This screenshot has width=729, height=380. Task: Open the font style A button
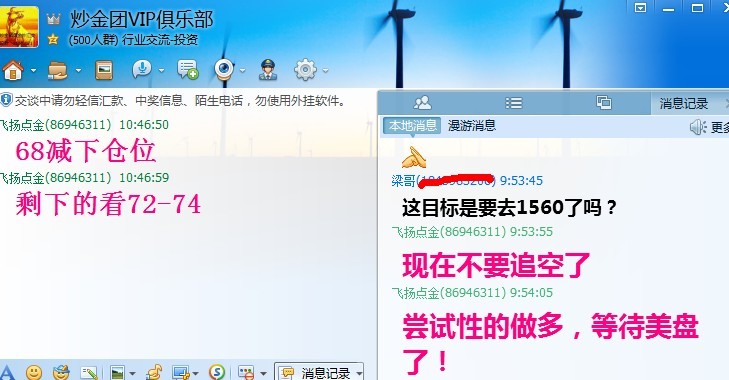[x=7, y=373]
